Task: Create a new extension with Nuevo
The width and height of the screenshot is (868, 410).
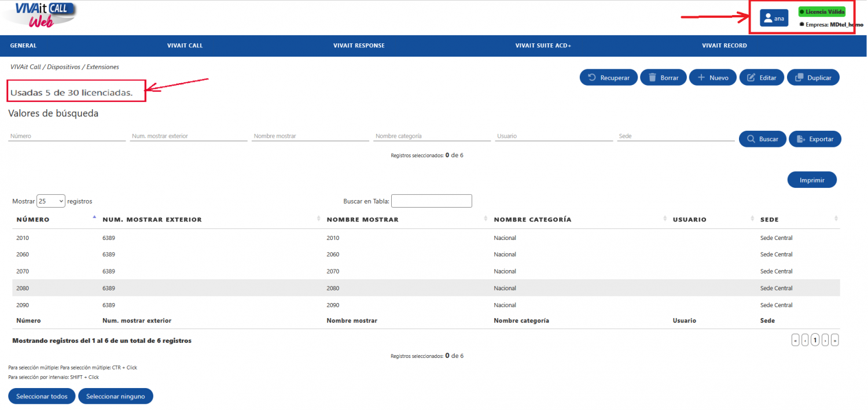Action: pyautogui.click(x=713, y=77)
